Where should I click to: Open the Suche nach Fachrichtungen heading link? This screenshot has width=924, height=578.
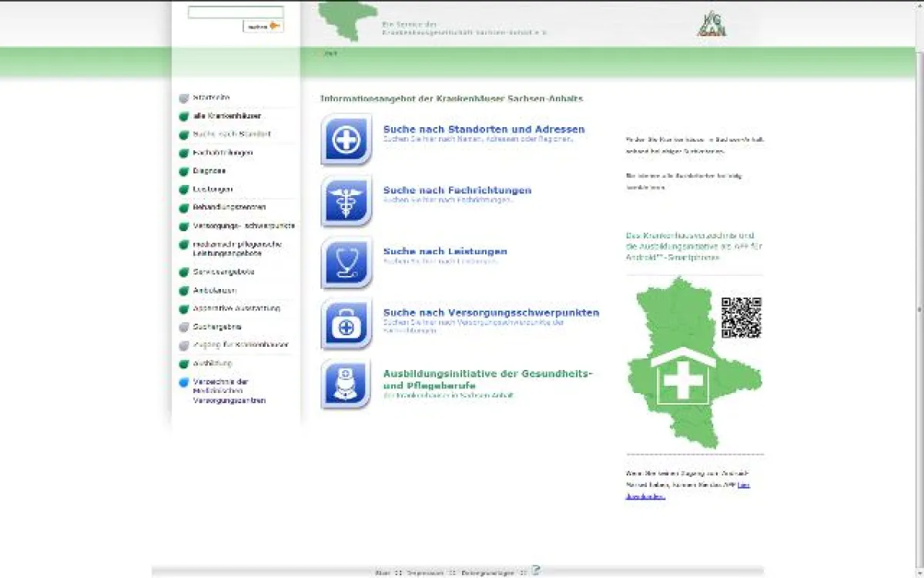[458, 190]
